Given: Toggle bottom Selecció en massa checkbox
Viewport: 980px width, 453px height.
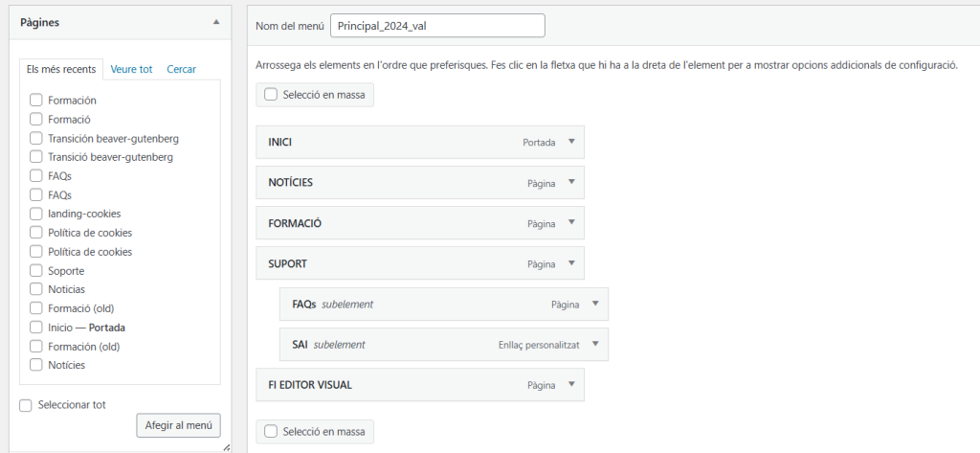Looking at the screenshot, I should tap(271, 432).
